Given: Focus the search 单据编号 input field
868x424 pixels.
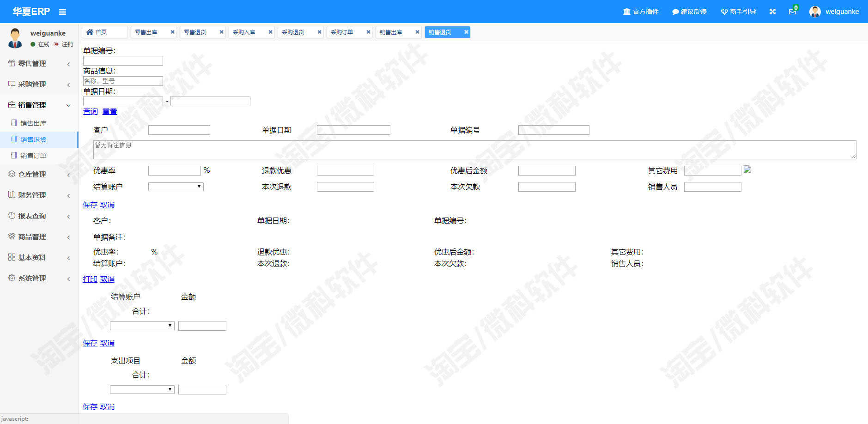Looking at the screenshot, I should tap(123, 61).
